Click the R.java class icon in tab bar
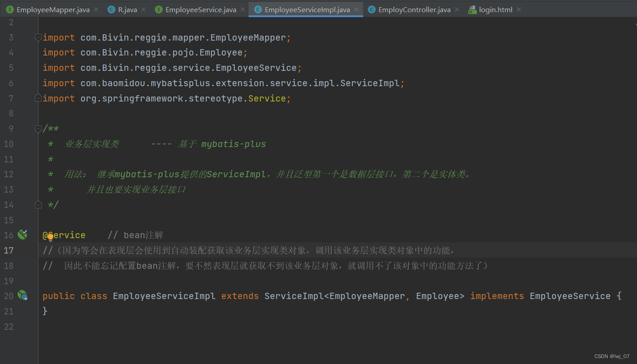637x364 pixels. [111, 9]
